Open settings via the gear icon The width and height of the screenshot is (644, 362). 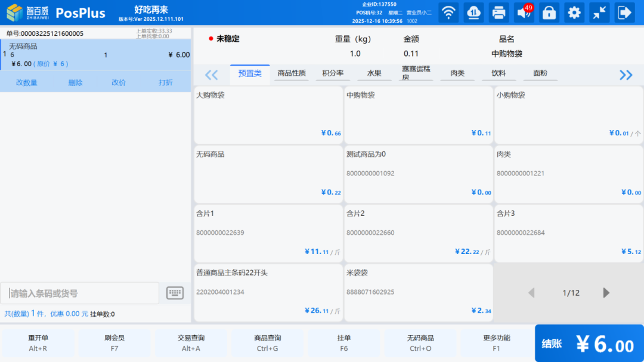coord(574,13)
